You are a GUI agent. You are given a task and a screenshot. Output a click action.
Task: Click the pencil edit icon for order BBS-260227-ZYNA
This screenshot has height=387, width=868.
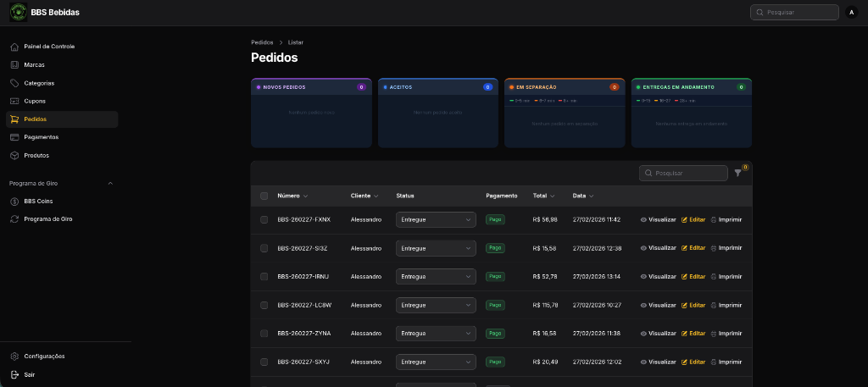click(x=684, y=334)
